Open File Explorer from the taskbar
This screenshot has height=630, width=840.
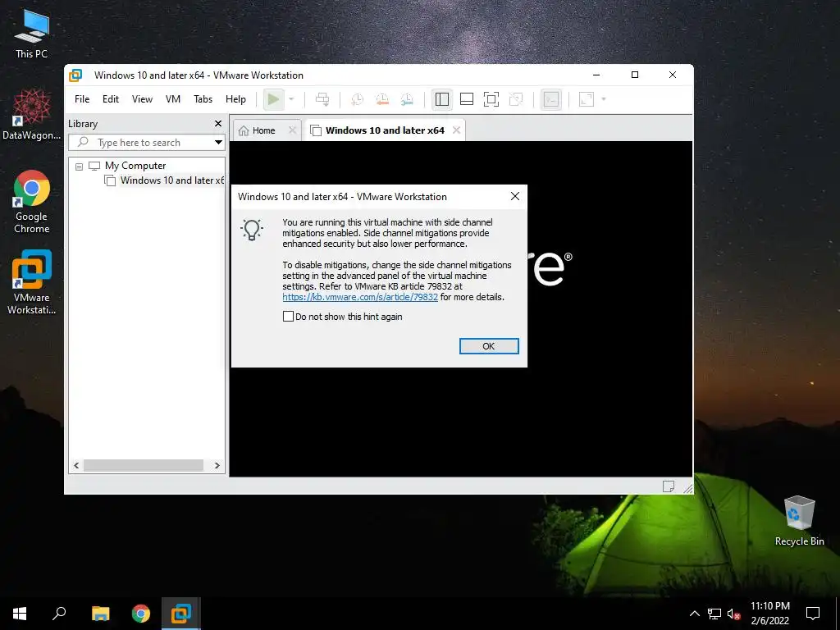pos(100,614)
